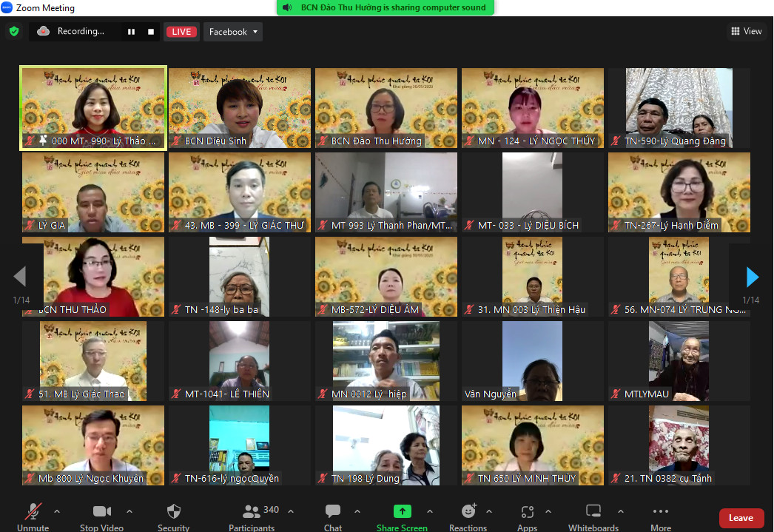
Task: Go to next page of participants
Action: tap(752, 277)
